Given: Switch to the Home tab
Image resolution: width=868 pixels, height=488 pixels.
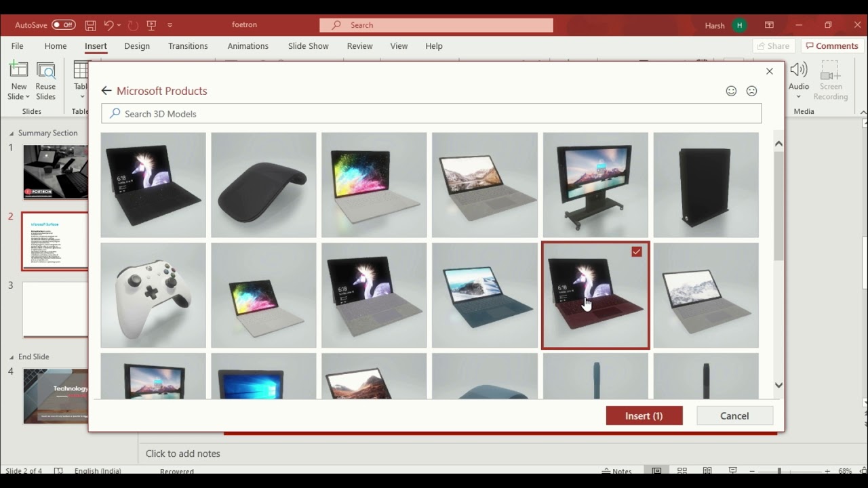Looking at the screenshot, I should (x=56, y=46).
